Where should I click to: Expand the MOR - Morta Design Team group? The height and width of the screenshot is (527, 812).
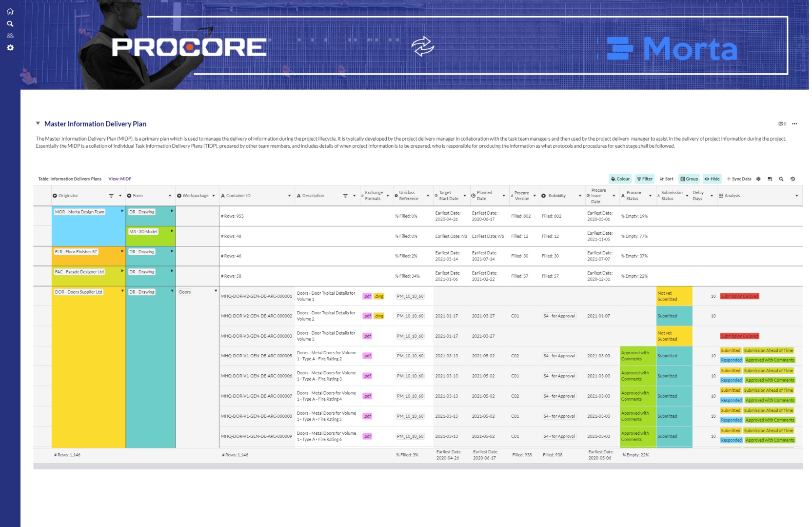coord(122,211)
